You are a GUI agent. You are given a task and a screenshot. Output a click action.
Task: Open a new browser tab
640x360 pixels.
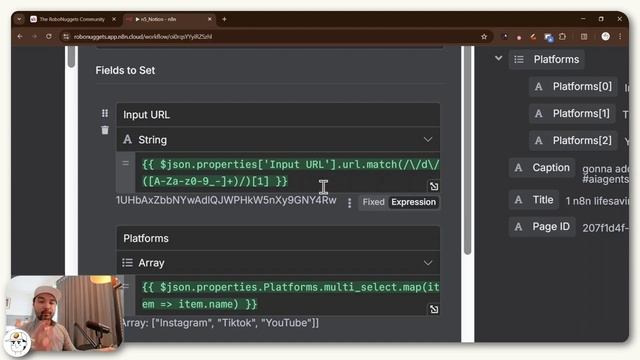coord(224,19)
